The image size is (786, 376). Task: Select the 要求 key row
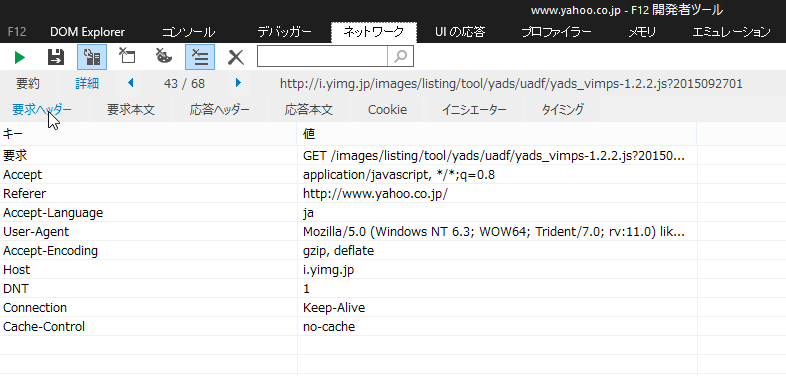point(148,155)
